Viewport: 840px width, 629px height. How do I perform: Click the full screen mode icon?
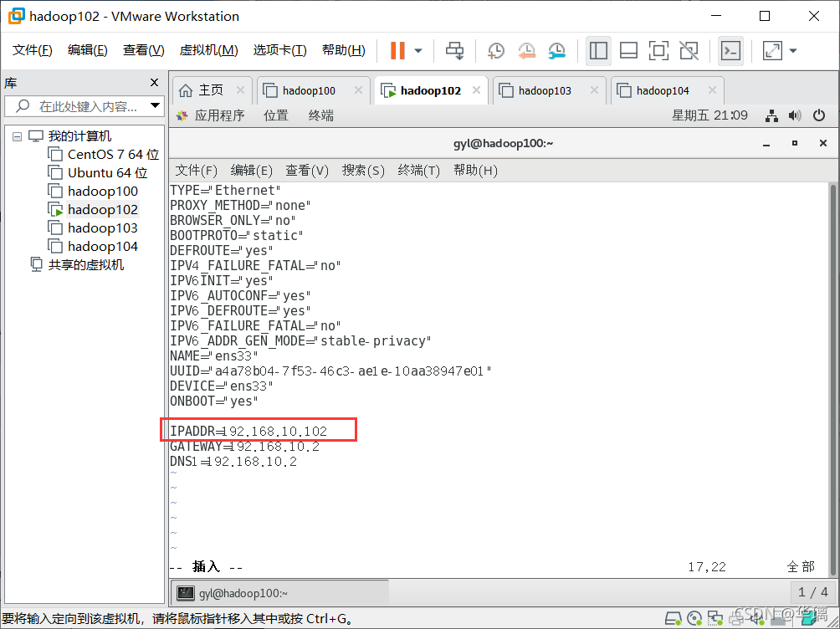pyautogui.click(x=658, y=51)
